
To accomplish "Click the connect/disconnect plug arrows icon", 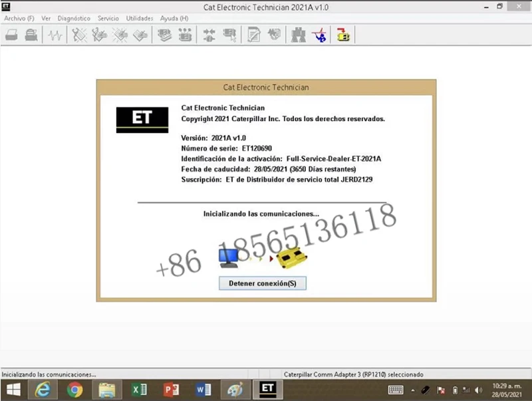I will pyautogui.click(x=209, y=35).
